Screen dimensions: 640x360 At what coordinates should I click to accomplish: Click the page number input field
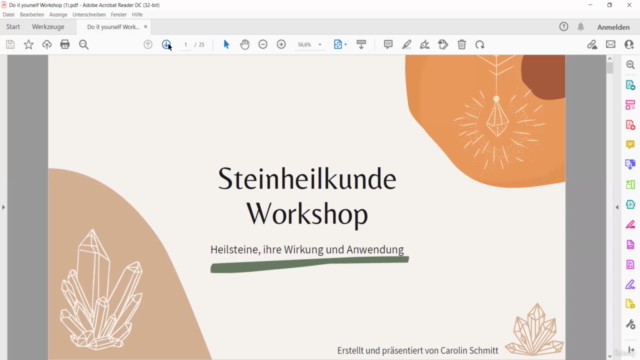[x=186, y=44]
